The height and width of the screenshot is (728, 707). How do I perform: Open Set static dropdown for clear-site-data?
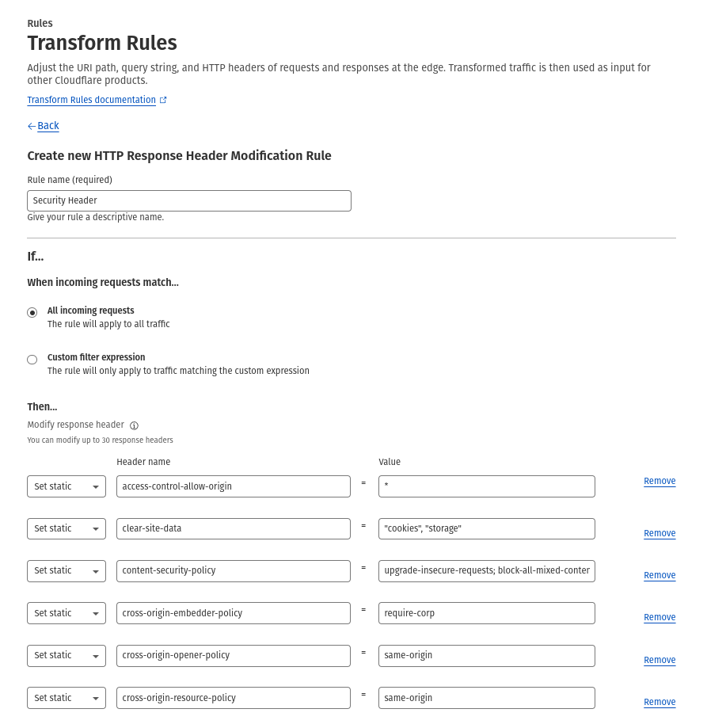[67, 528]
